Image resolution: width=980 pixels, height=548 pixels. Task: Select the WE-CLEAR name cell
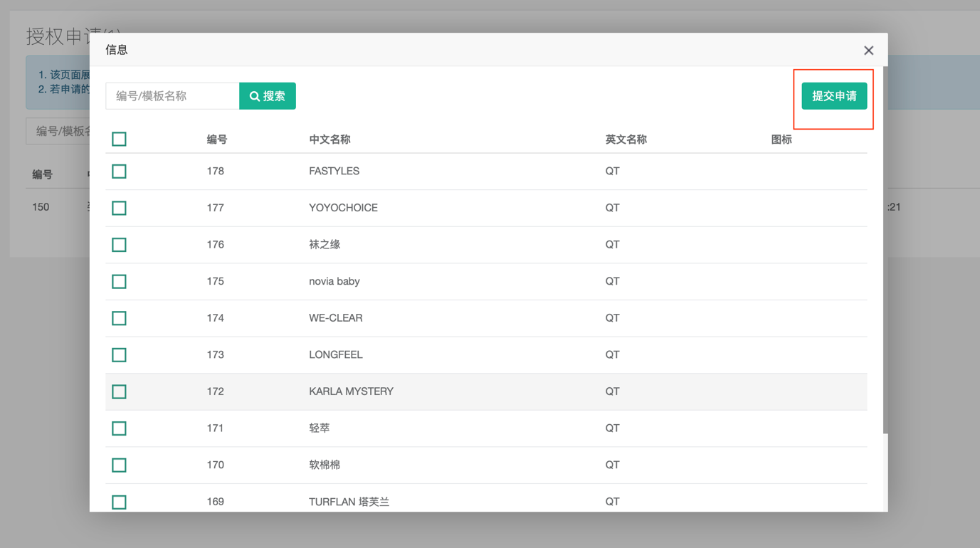335,318
